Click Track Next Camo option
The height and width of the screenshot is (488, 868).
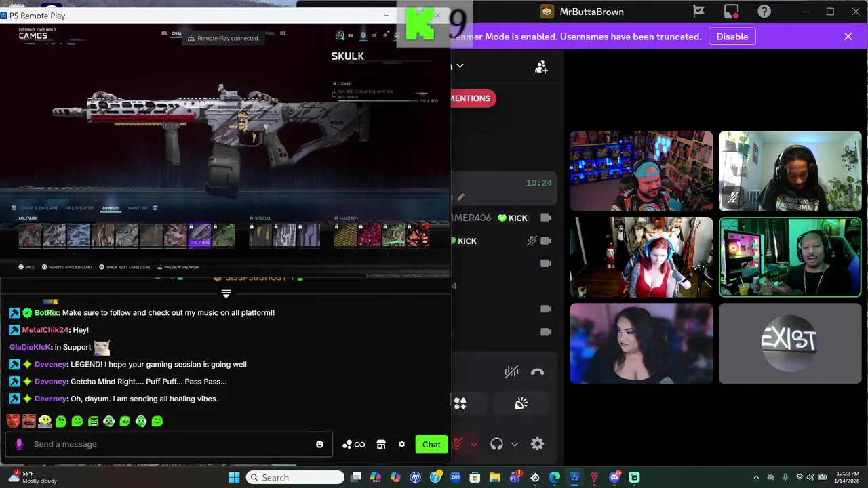click(125, 267)
